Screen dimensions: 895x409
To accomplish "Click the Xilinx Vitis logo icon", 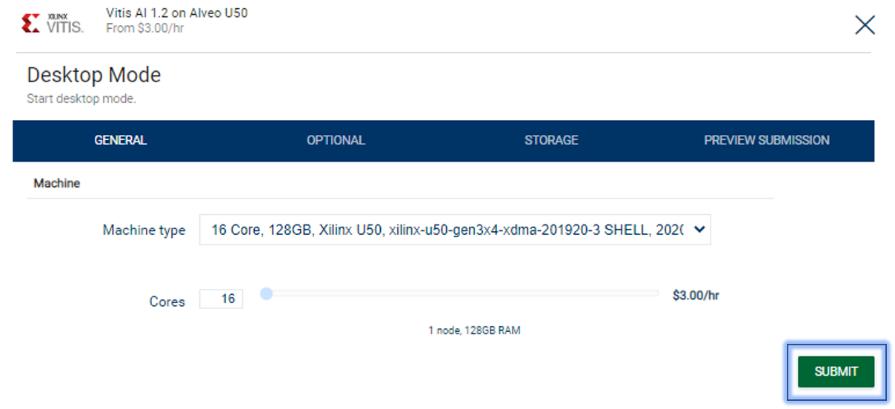I will pyautogui.click(x=53, y=23).
